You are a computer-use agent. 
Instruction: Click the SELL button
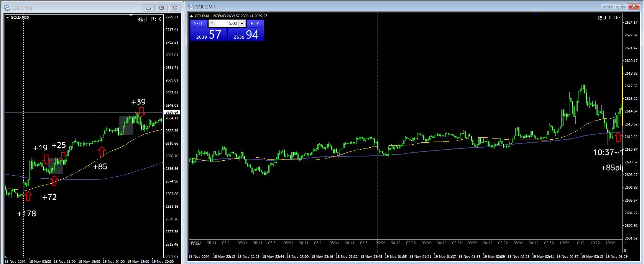point(199,23)
